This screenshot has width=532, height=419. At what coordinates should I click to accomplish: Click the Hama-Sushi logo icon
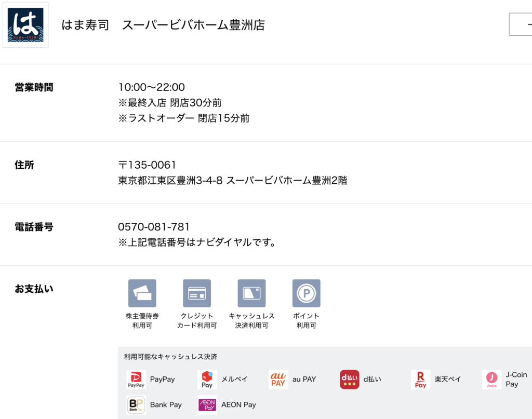click(25, 25)
